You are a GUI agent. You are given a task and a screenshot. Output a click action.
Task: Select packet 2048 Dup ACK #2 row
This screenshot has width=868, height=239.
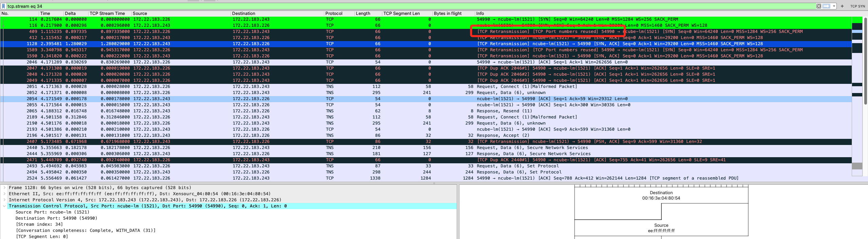point(426,74)
